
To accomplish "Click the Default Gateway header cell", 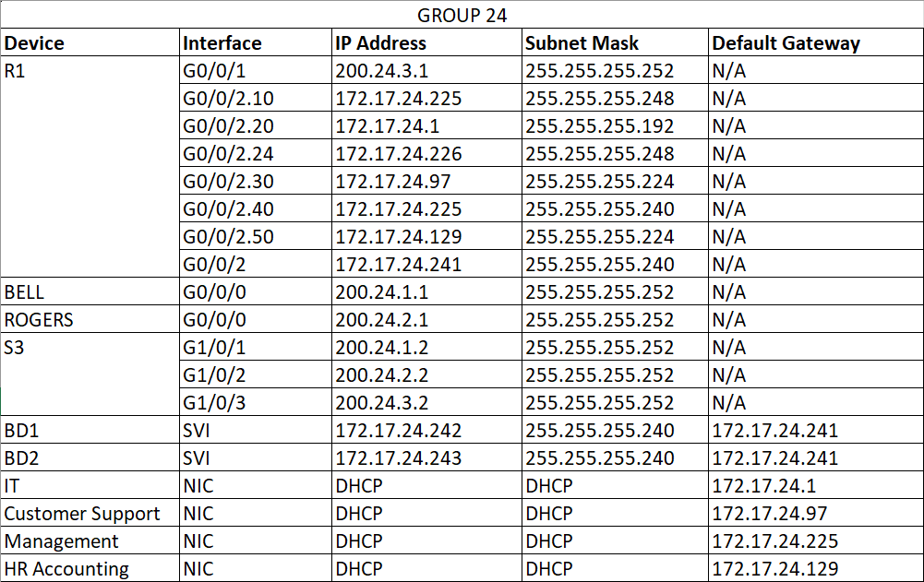I will [815, 43].
